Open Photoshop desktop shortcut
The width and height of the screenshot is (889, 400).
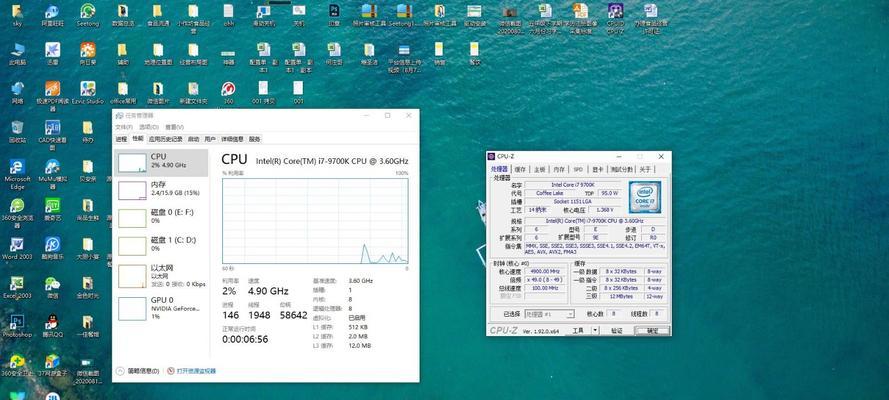pos(17,326)
